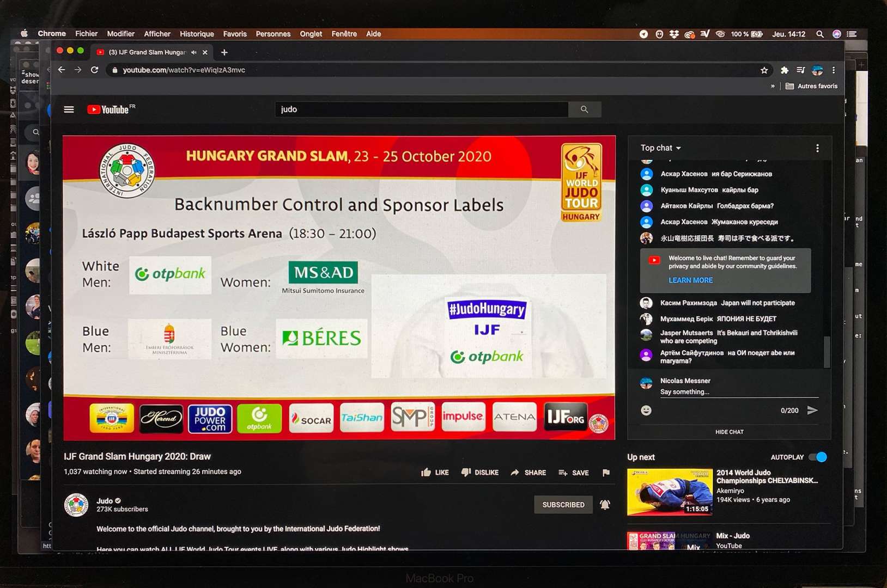Click the chat panel scrollbar
The image size is (887, 588).
[x=827, y=352]
